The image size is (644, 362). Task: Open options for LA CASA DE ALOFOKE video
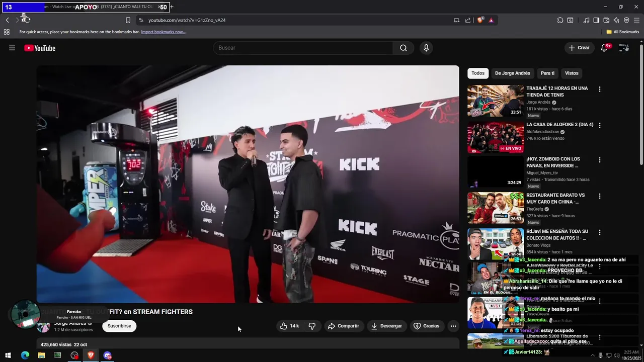599,125
